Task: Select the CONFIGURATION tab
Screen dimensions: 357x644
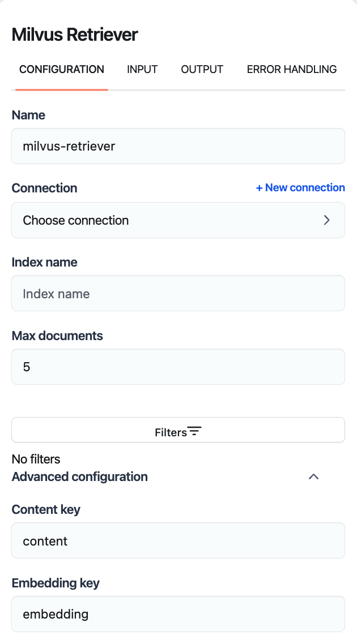Action: pos(62,70)
